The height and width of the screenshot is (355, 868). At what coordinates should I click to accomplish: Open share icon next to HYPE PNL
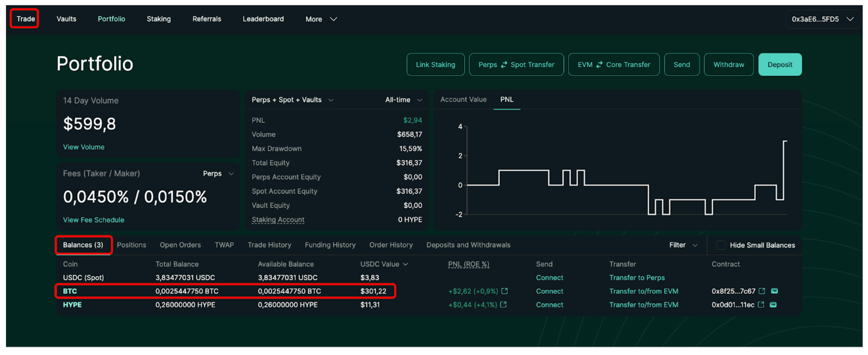click(503, 305)
